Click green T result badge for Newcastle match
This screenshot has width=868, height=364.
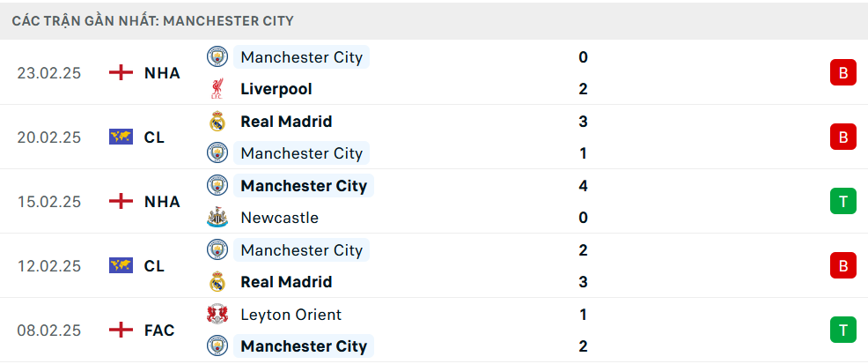[x=842, y=202]
